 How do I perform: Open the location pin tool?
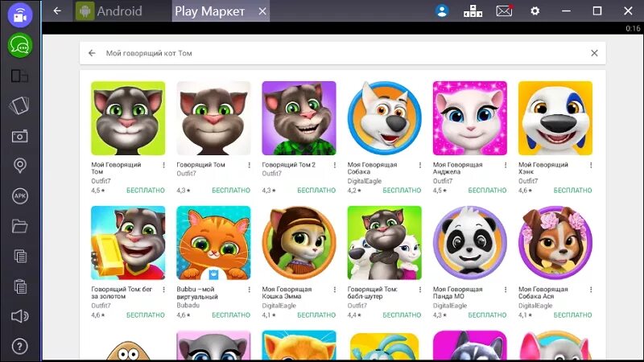pos(19,166)
